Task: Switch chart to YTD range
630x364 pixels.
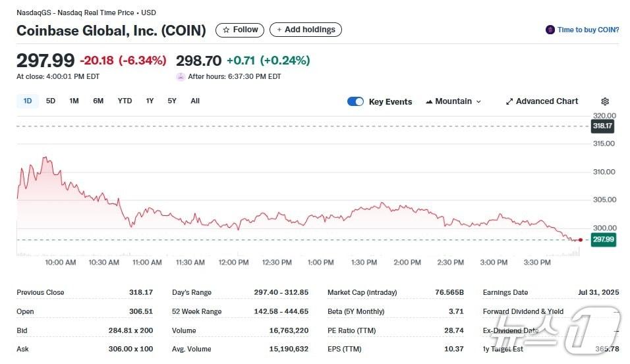Action: pos(125,101)
